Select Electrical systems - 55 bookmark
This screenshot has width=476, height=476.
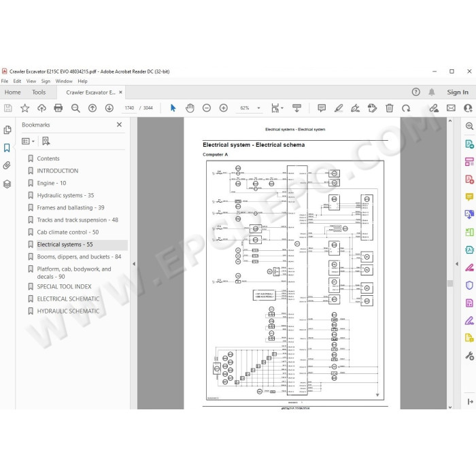tap(65, 244)
